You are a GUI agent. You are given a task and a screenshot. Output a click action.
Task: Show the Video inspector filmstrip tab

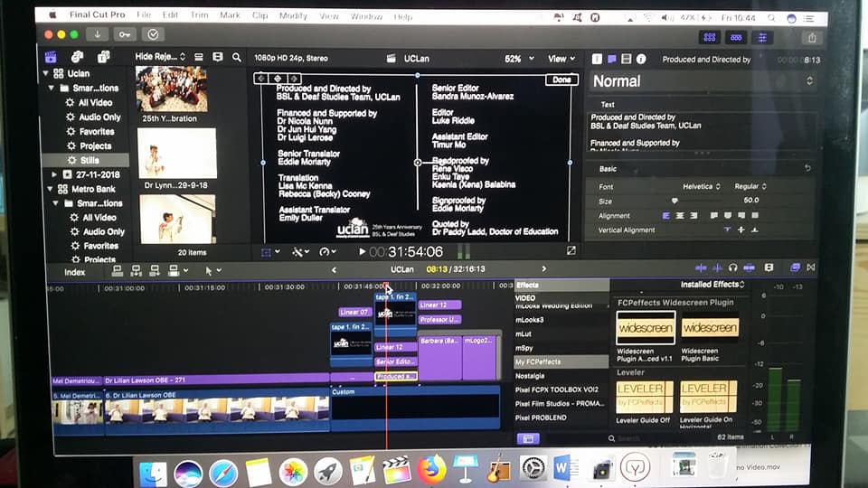coord(626,59)
